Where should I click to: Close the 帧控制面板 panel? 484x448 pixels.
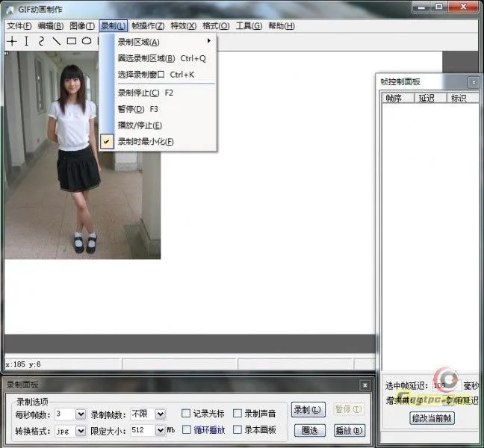(x=474, y=82)
